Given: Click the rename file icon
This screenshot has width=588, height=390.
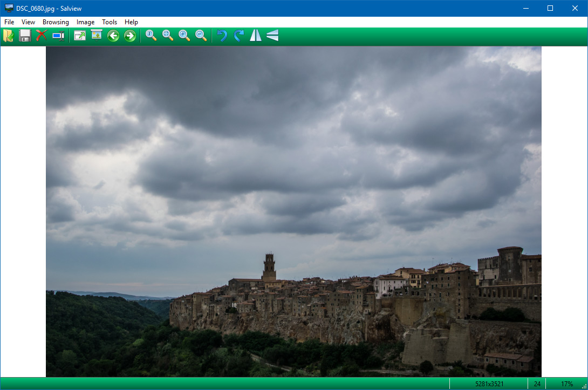Looking at the screenshot, I should (58, 36).
